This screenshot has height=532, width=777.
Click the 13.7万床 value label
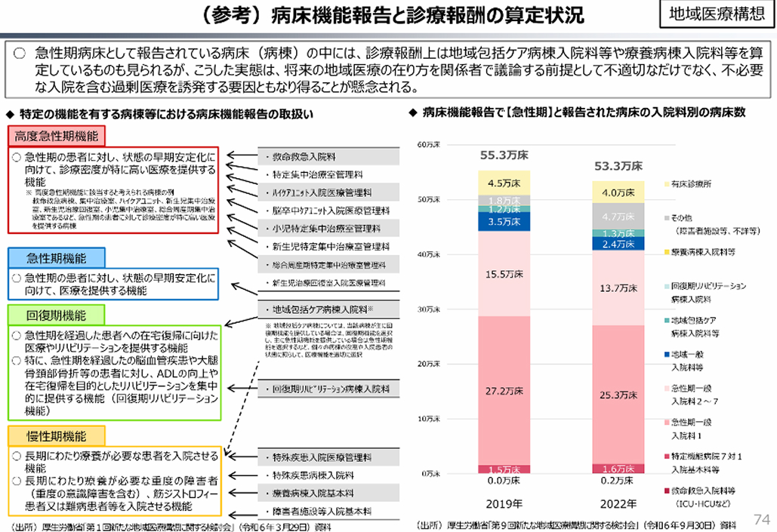coord(618,288)
